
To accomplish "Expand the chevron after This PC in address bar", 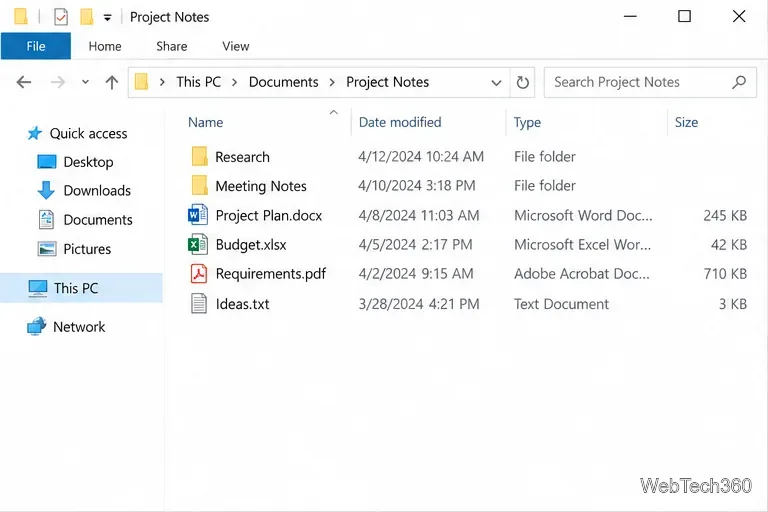I will 235,82.
